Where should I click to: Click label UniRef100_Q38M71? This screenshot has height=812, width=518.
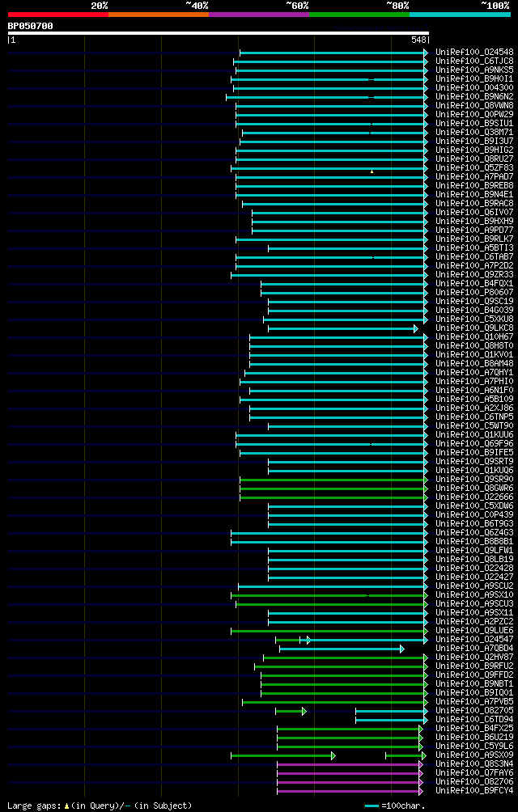click(x=474, y=132)
